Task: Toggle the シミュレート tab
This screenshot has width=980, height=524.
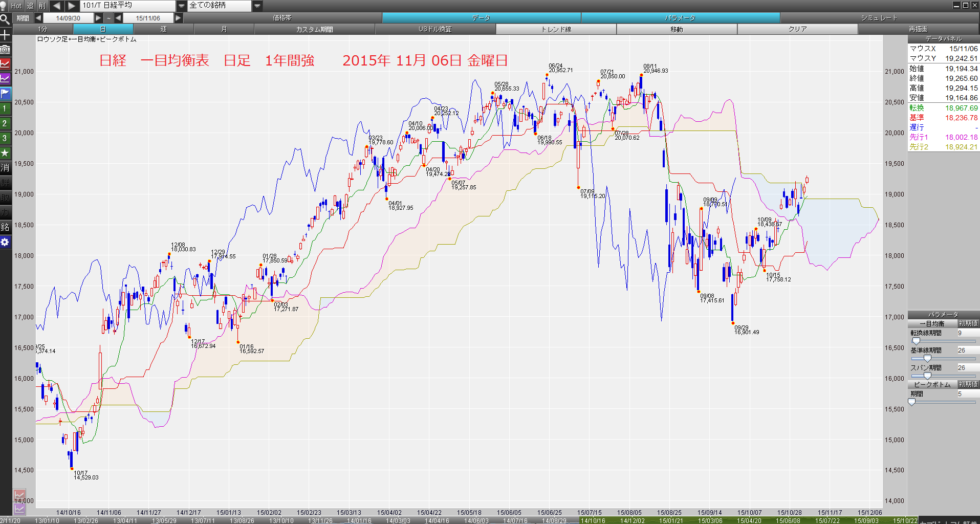Action: [879, 18]
